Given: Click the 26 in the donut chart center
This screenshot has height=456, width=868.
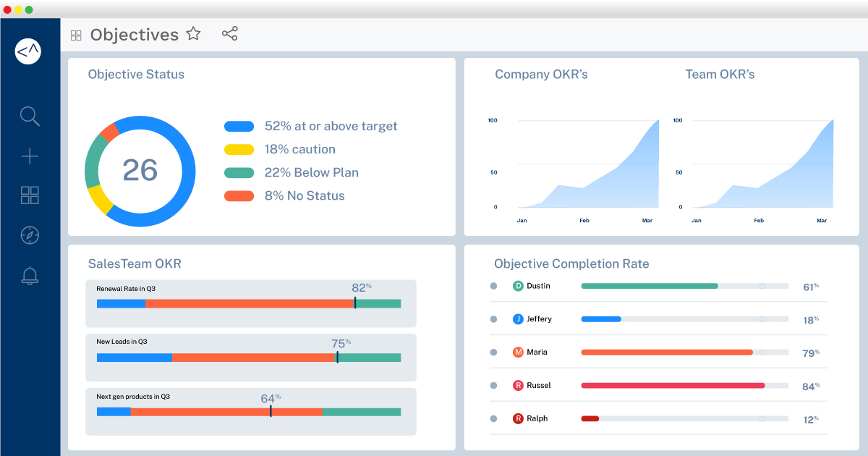Looking at the screenshot, I should click(x=140, y=170).
